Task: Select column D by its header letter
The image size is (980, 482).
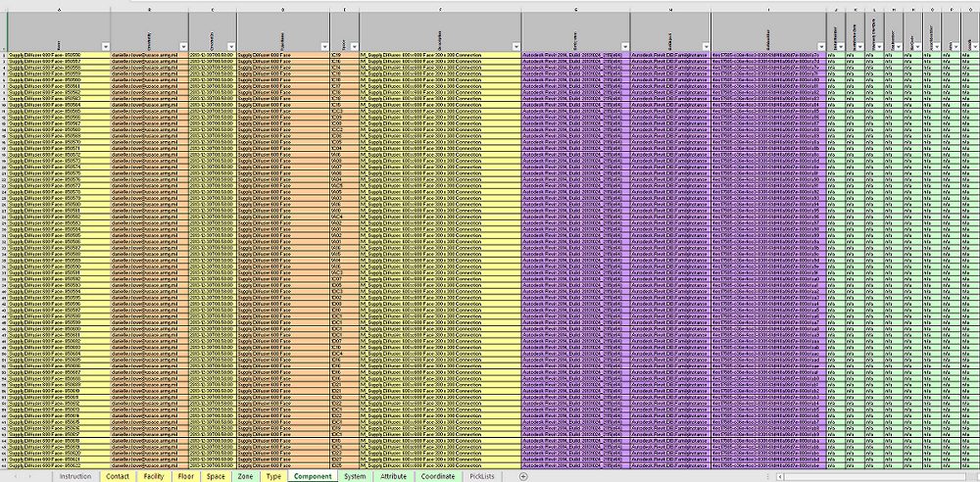Action: (x=282, y=9)
